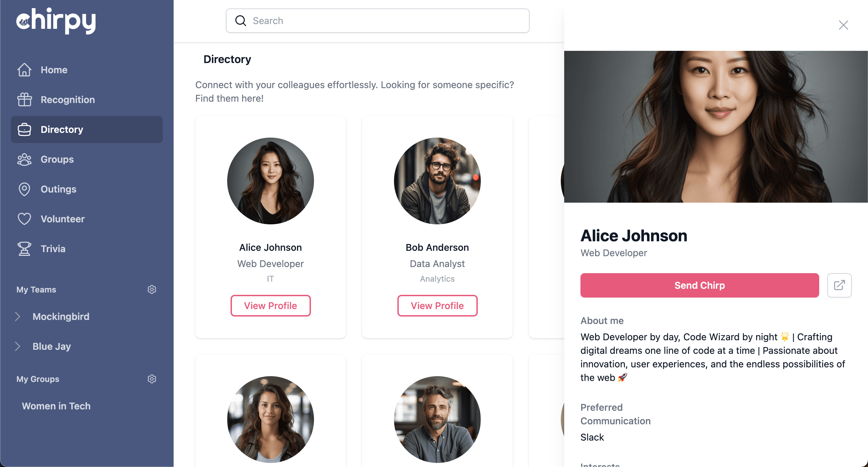Close Alice Johnson's profile panel
868x467 pixels.
point(843,25)
